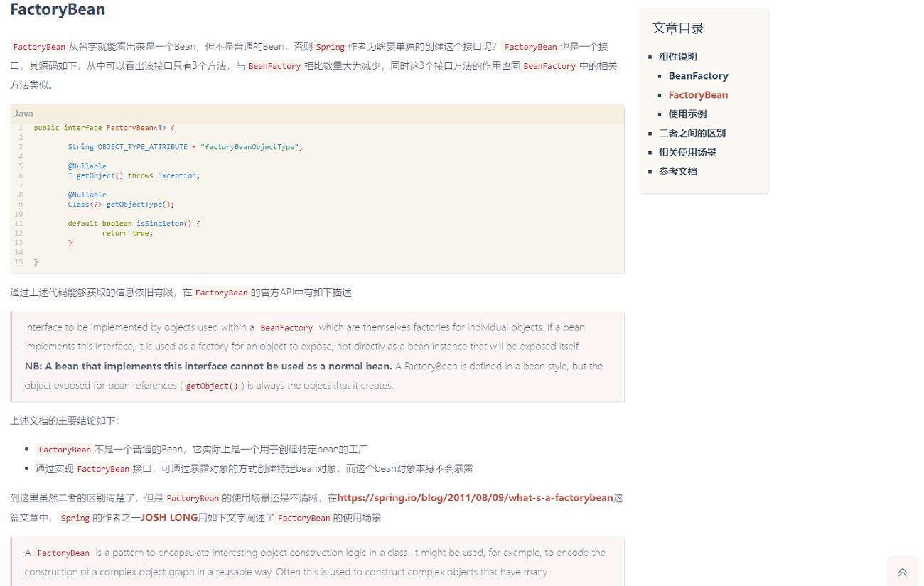Click the paragraph 通过上述代码能够获取的信息依旧有限

point(181,292)
